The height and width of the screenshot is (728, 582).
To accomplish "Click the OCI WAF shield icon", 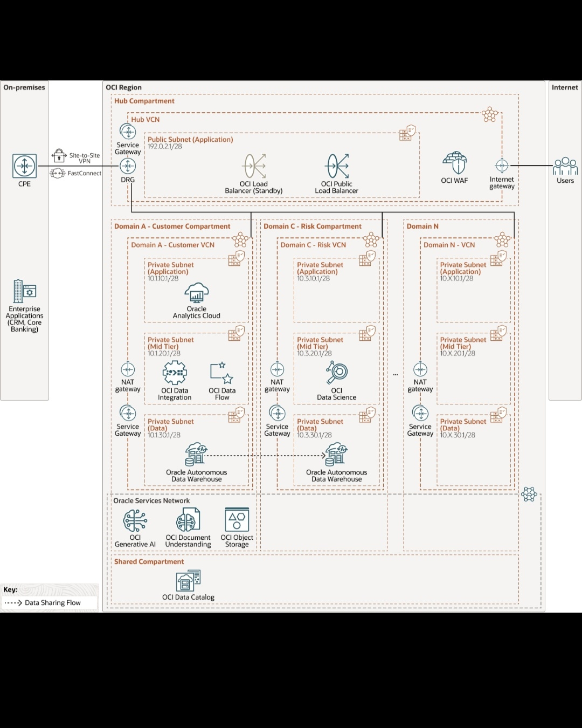I will (x=454, y=163).
